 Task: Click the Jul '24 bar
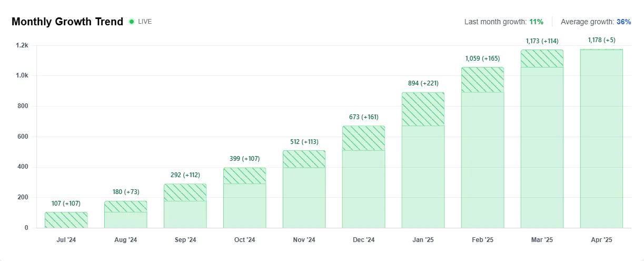pyautogui.click(x=66, y=220)
